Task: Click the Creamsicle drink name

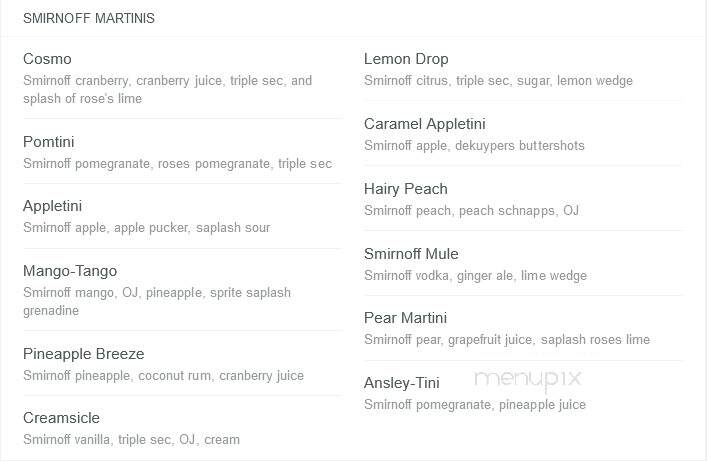Action: (x=61, y=418)
